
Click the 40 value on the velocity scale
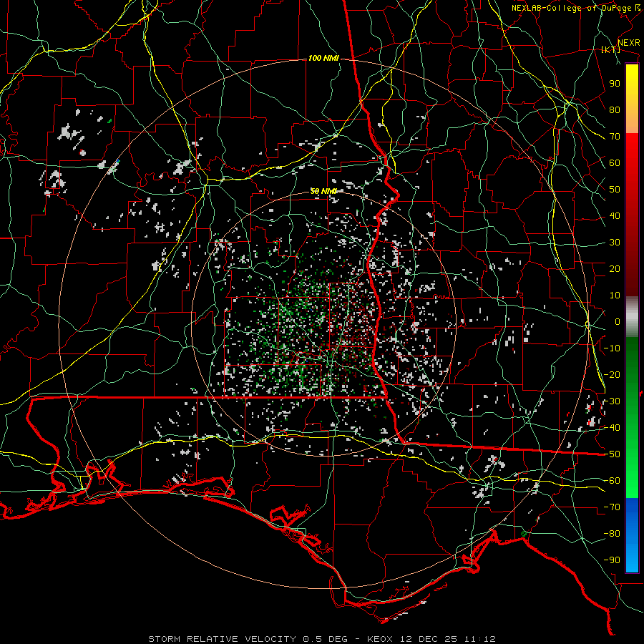(x=615, y=215)
